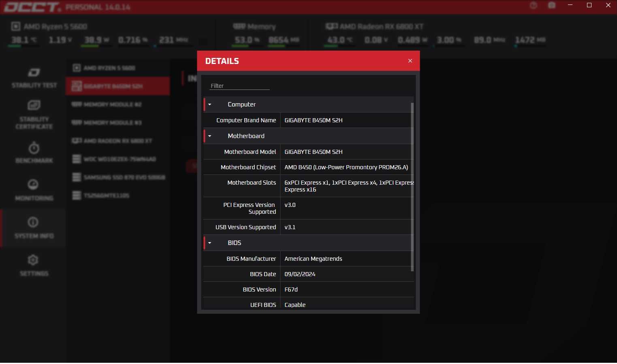617x364 pixels.
Task: Select the UEFI BIOS label
Action: point(263,305)
